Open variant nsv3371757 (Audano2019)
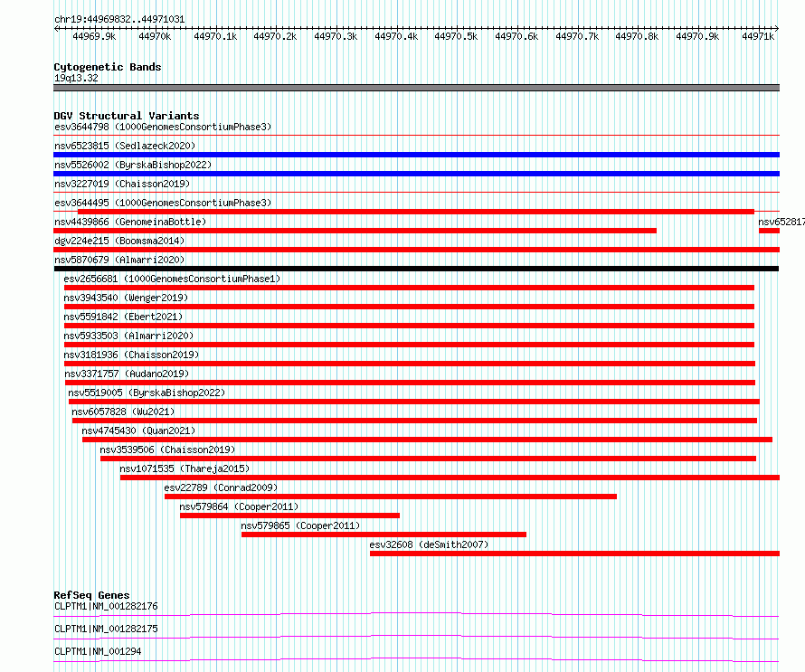The height and width of the screenshot is (672, 805). (127, 374)
